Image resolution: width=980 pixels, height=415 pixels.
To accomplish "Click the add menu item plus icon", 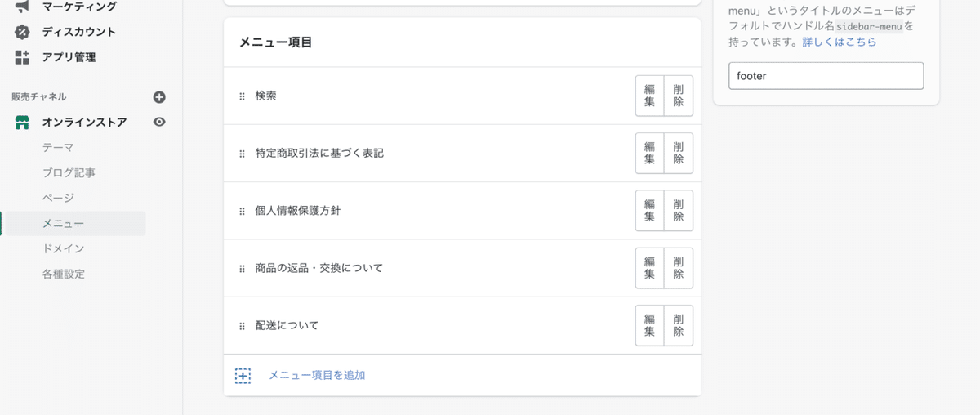I will coord(243,376).
